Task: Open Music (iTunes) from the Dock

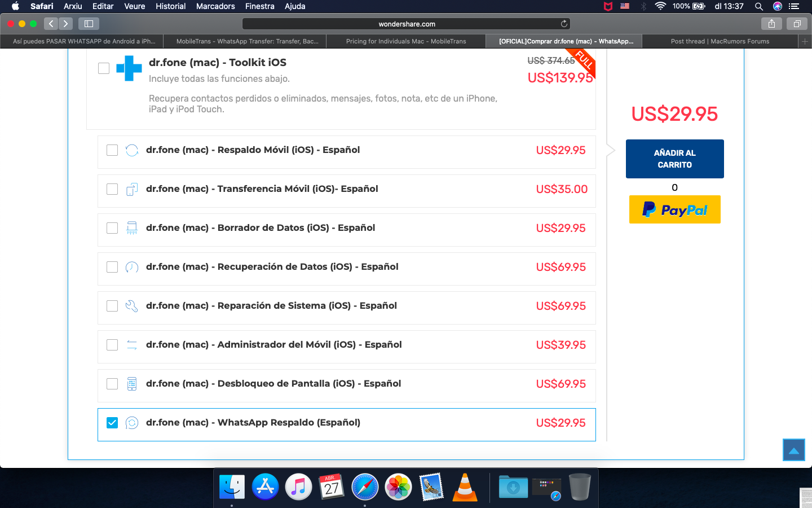Action: (x=298, y=487)
